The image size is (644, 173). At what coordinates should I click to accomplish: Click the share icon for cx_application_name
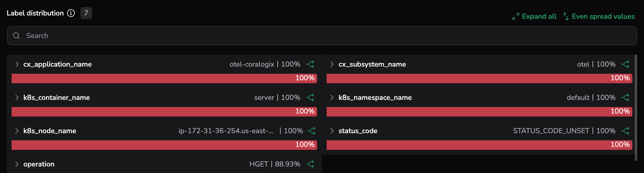coord(310,64)
